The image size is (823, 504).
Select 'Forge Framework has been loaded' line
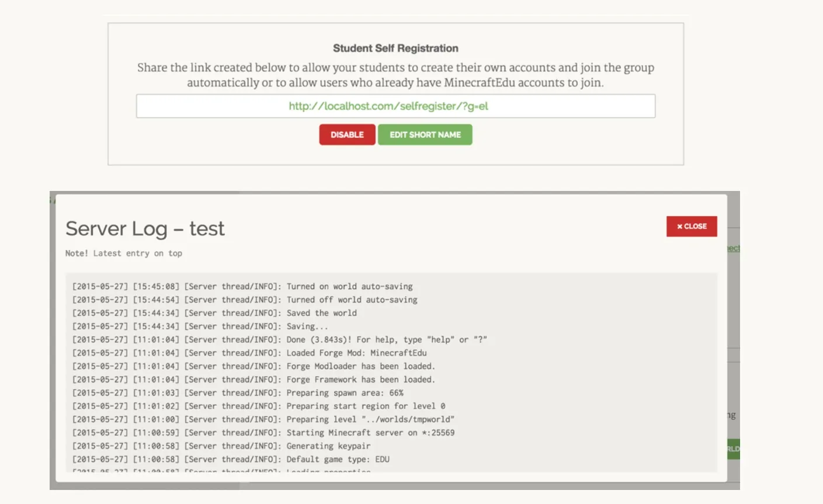point(254,380)
